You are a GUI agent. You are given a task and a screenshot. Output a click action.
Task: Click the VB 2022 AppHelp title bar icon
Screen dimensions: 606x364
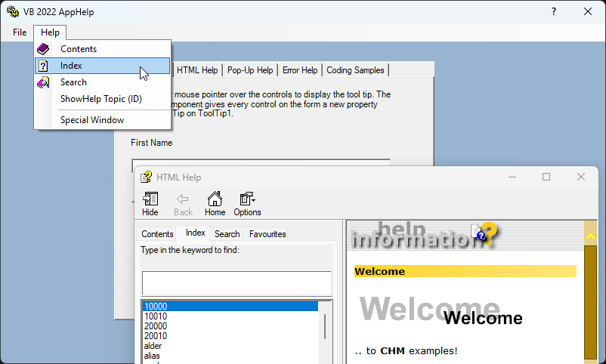click(x=13, y=11)
